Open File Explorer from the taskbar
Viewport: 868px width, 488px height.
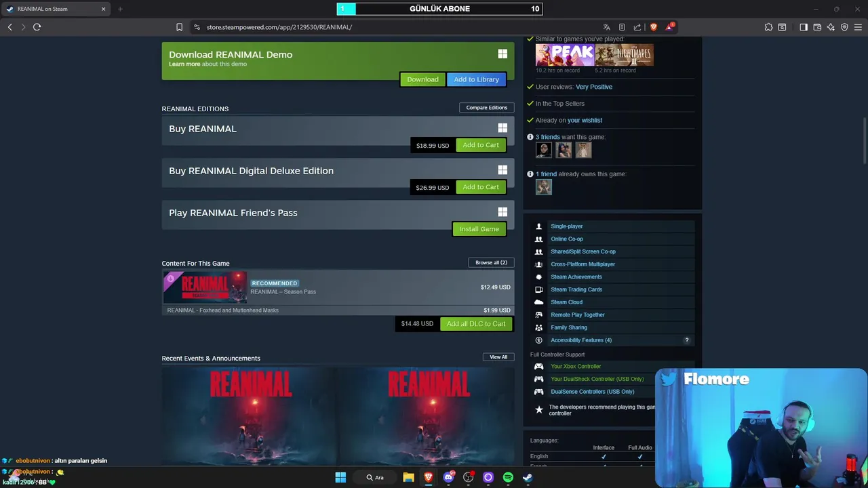click(x=408, y=477)
